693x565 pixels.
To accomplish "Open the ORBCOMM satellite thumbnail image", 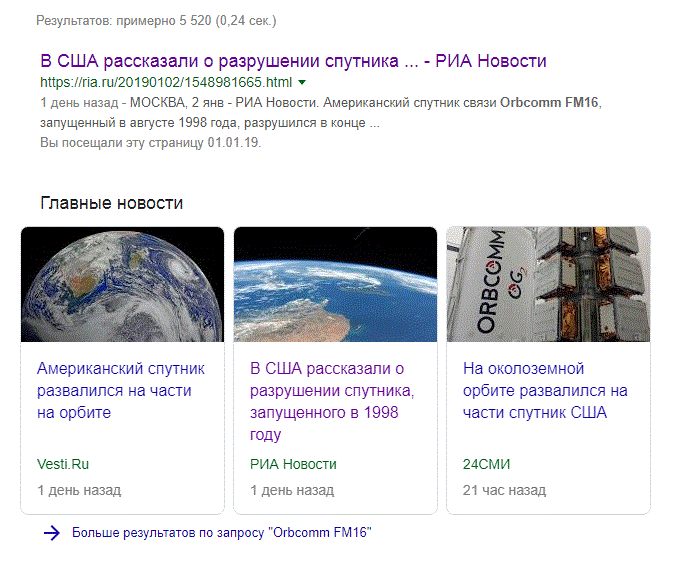I will 548,284.
